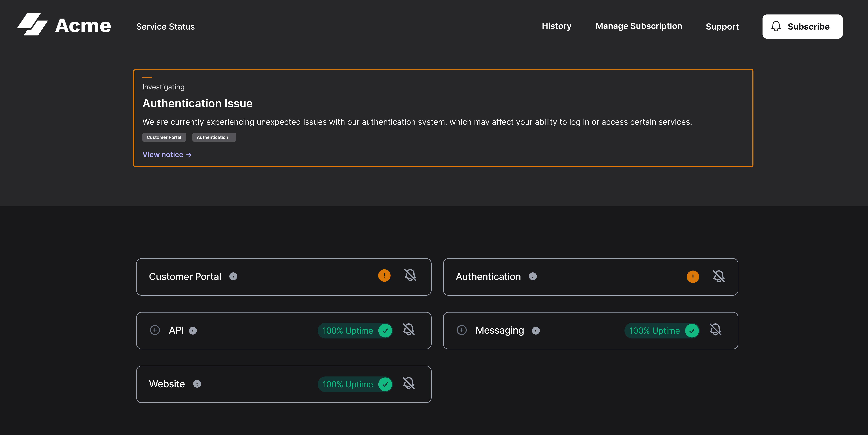
Task: Click the info icon beside Customer Portal
Action: click(x=234, y=276)
